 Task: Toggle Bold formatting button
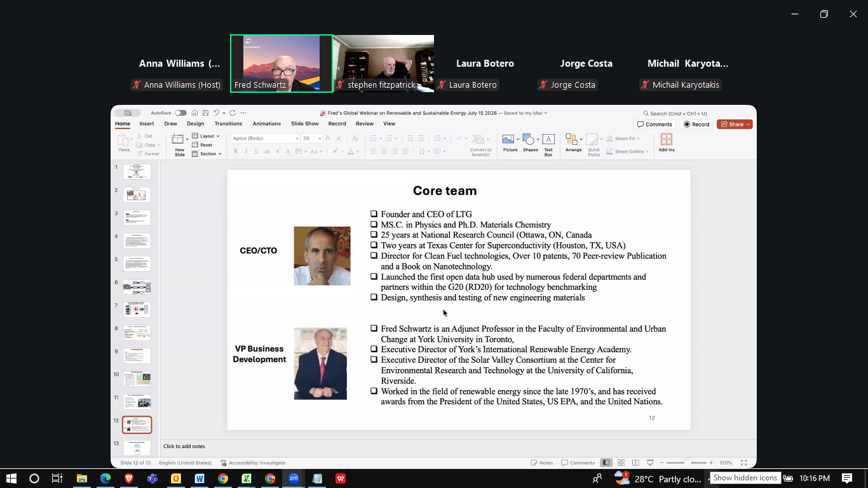[235, 151]
